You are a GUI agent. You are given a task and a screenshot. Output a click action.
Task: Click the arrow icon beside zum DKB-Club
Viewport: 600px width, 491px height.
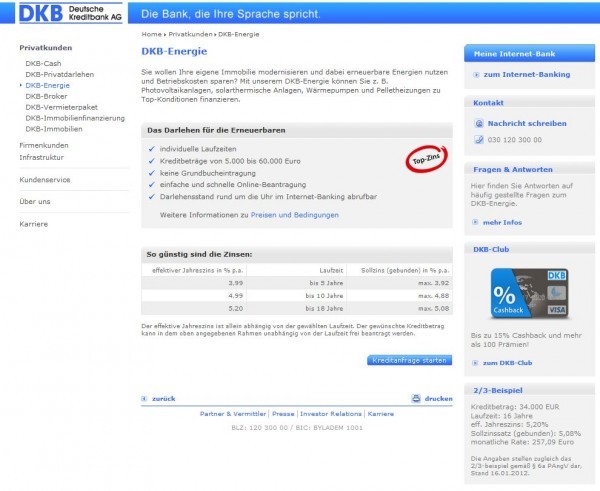tap(475, 363)
